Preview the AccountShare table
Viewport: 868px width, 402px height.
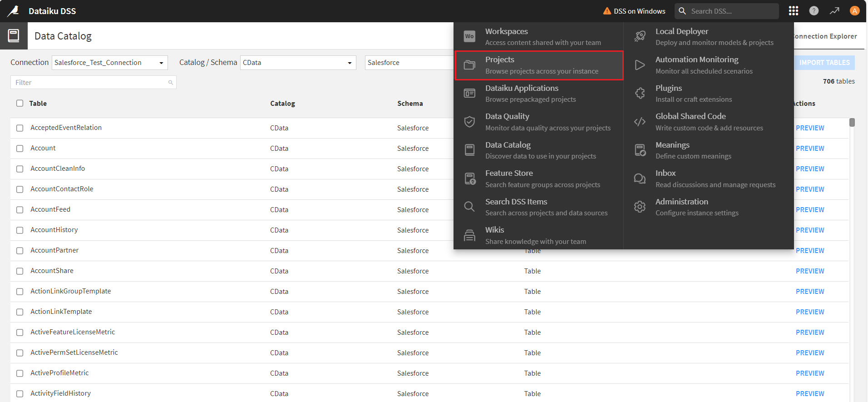809,271
